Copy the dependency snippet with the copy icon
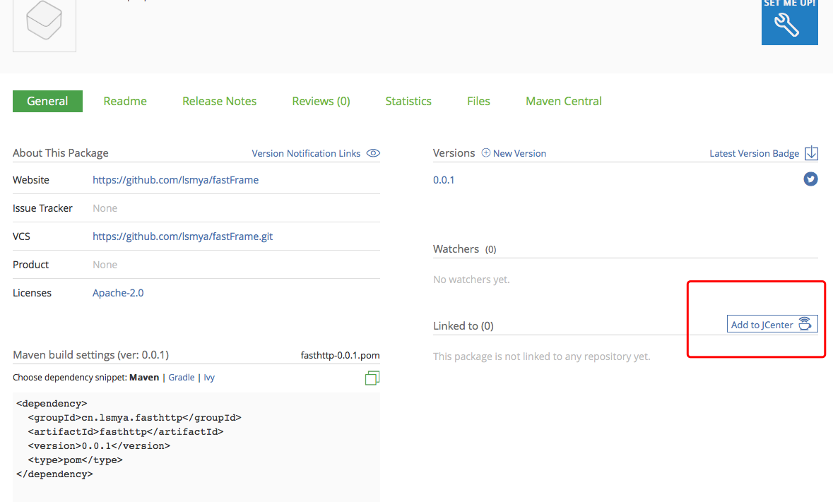The width and height of the screenshot is (833, 504). pyautogui.click(x=372, y=378)
